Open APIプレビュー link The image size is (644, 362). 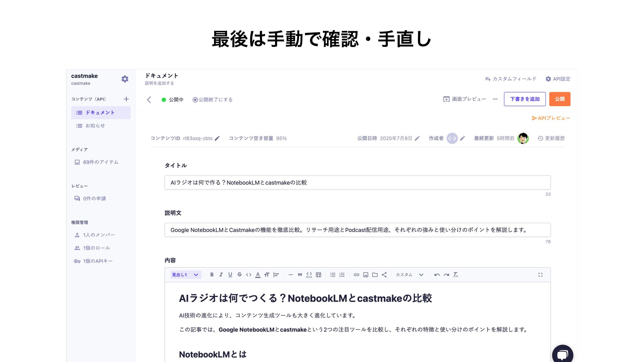point(551,118)
